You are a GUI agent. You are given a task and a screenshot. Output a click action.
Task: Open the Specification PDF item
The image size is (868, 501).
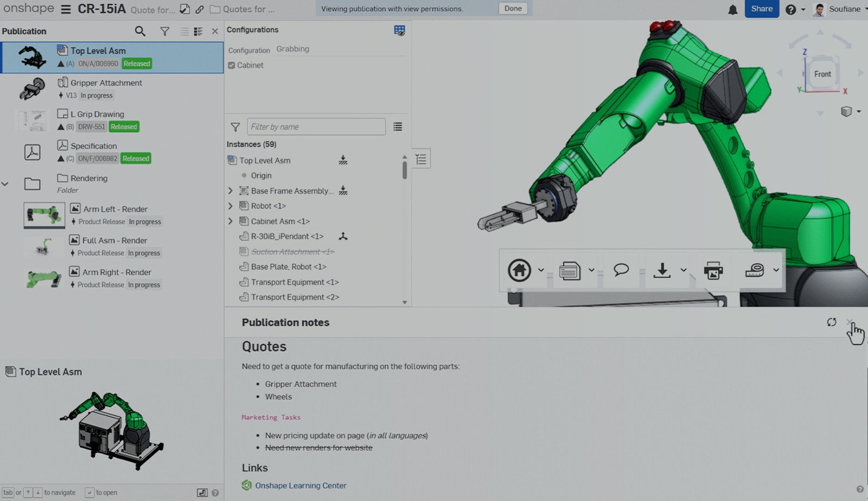point(112,152)
